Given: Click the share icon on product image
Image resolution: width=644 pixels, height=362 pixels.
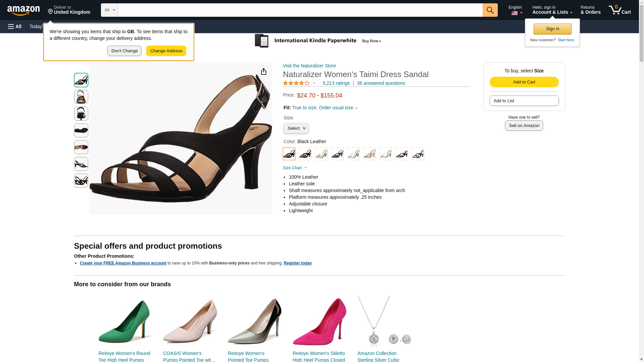Looking at the screenshot, I should pyautogui.click(x=264, y=71).
